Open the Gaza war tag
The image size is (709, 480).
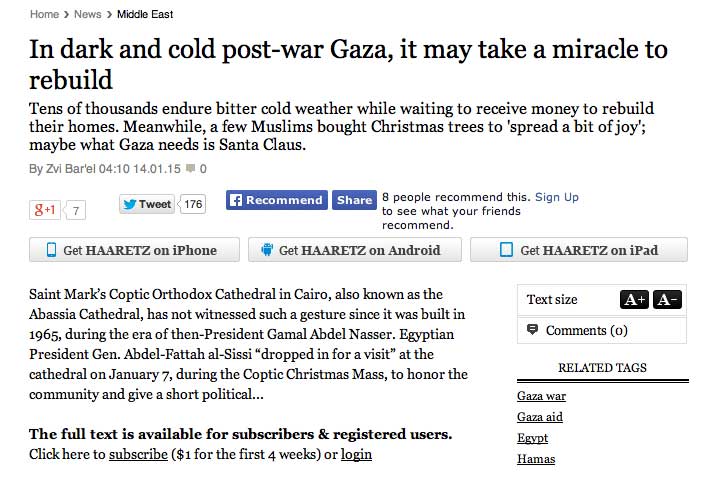coord(541,396)
